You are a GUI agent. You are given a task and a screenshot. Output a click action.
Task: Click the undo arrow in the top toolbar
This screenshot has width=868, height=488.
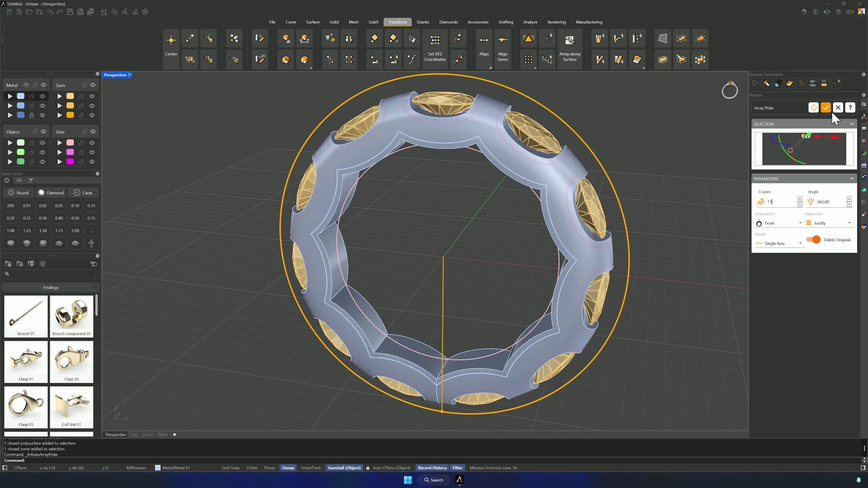point(50,12)
